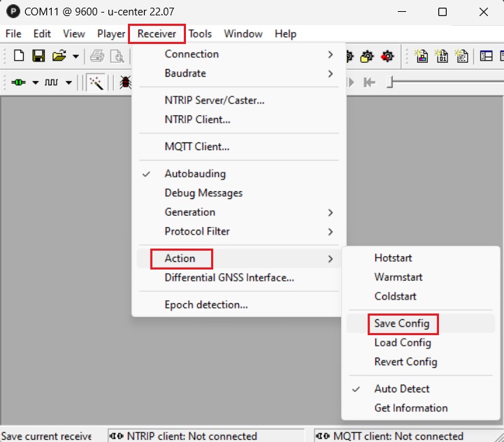Click the baudrate square-wave icon
Image resolution: width=504 pixels, height=442 pixels.
pyautogui.click(x=52, y=82)
